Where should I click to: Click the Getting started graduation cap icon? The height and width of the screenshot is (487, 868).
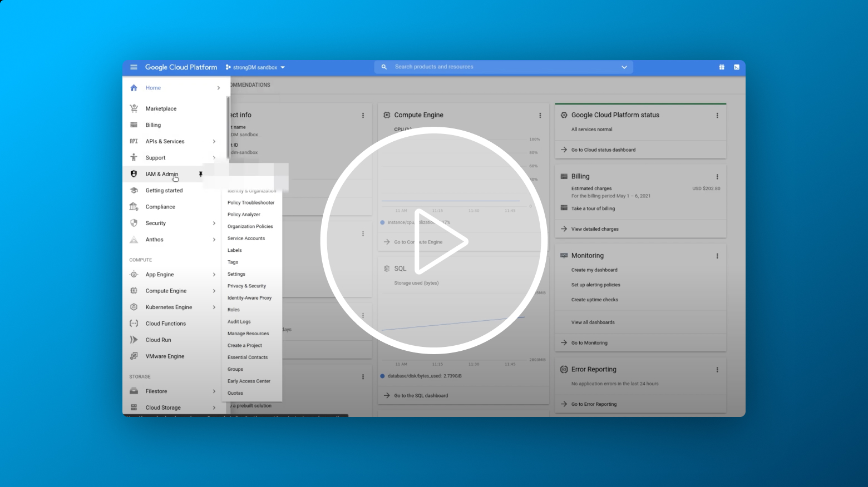click(134, 190)
